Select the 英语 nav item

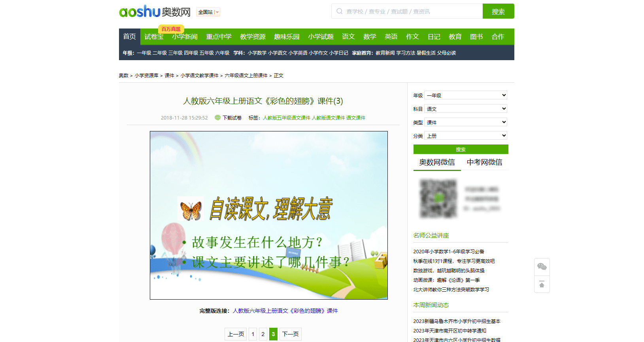(x=391, y=36)
